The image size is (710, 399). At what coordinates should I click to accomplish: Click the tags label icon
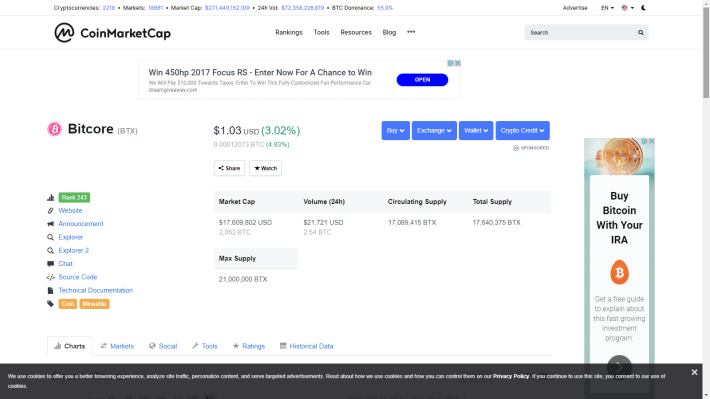pyautogui.click(x=50, y=304)
